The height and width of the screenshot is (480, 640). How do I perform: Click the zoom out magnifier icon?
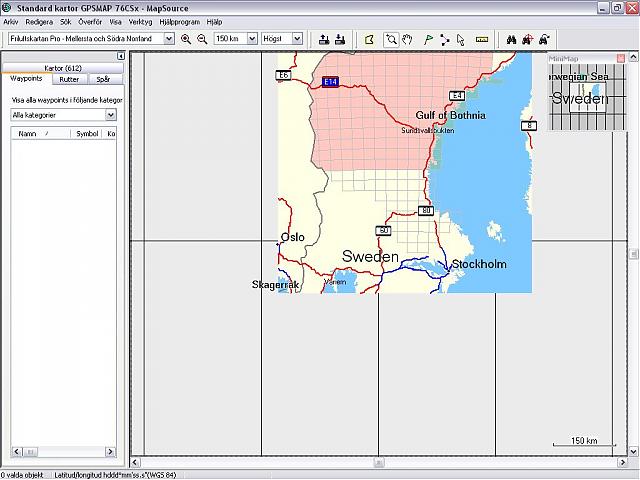coord(202,39)
